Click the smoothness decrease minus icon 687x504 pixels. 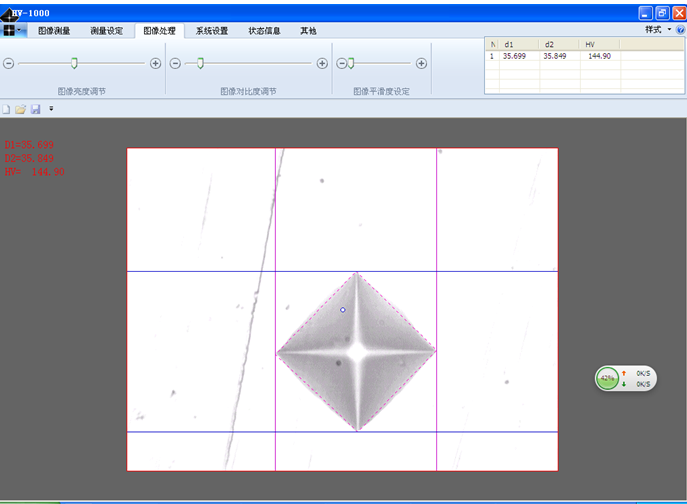(x=341, y=63)
